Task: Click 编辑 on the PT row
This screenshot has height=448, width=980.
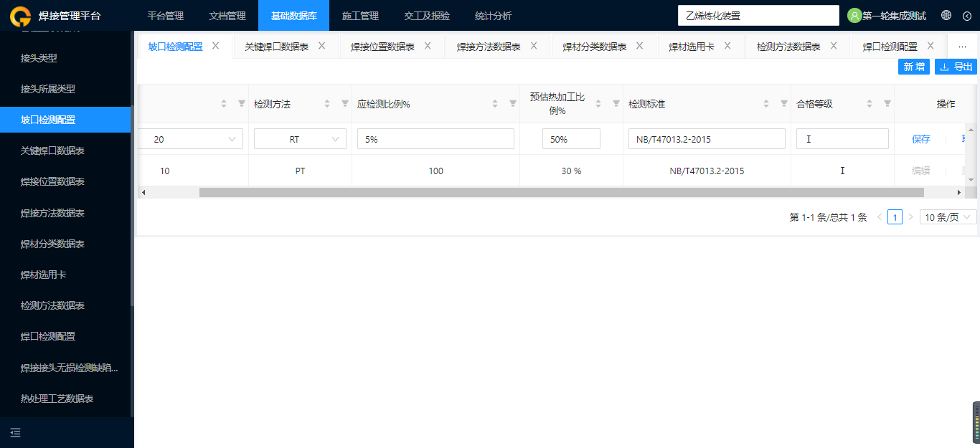Action: [921, 171]
